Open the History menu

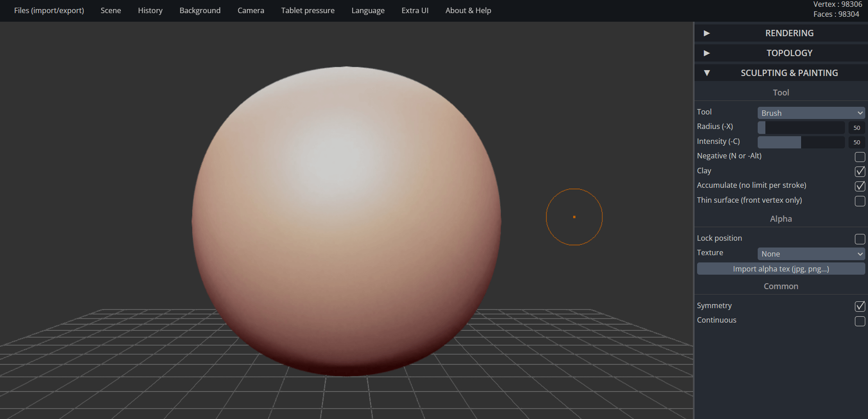coord(150,10)
